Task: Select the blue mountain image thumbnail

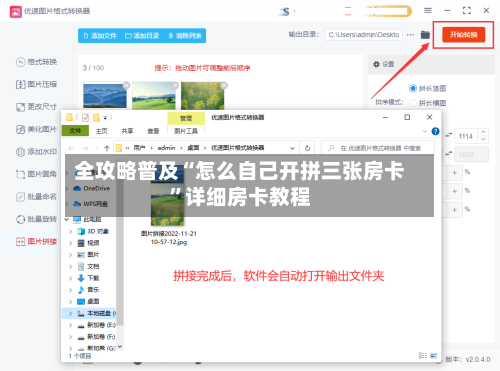Action: tap(105, 96)
